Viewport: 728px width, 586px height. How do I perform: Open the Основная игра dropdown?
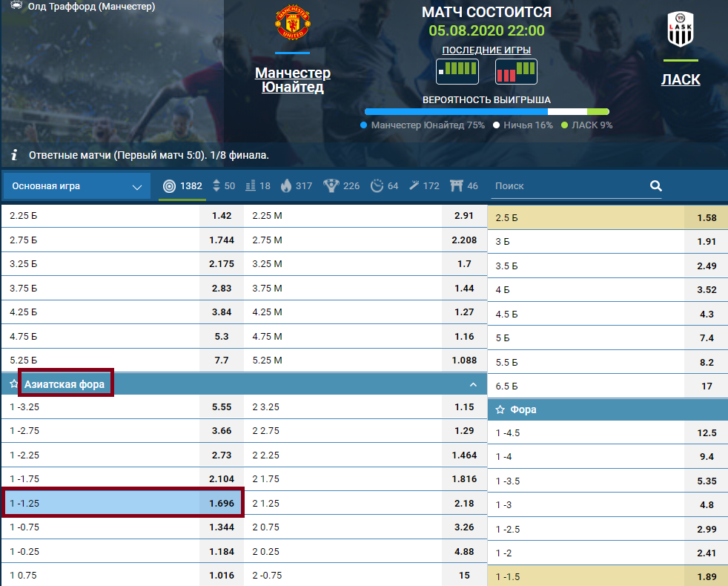coord(76,186)
